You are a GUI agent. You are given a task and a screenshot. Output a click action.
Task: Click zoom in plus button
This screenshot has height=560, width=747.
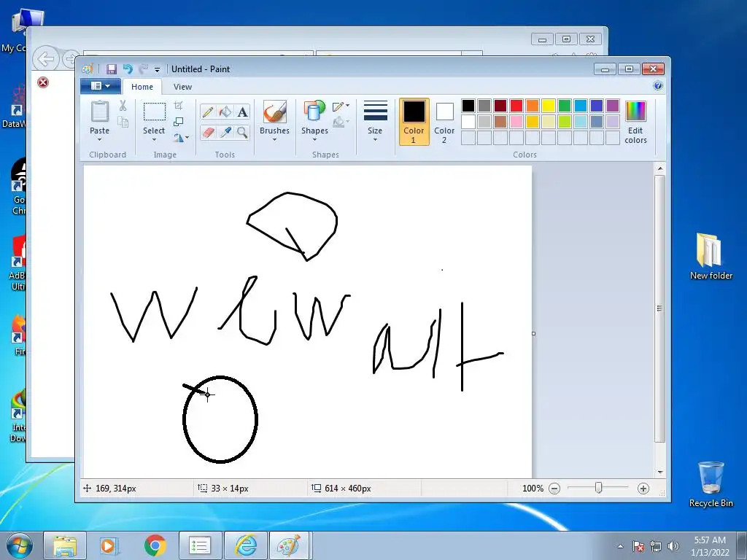643,489
